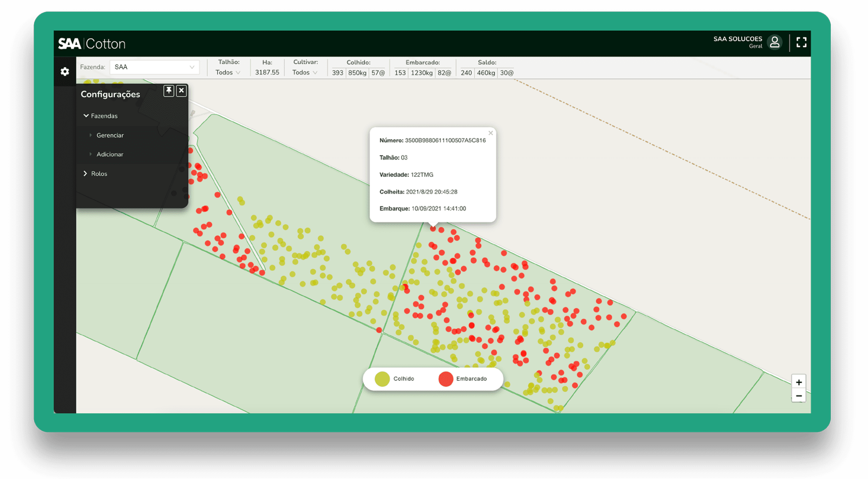The height and width of the screenshot is (479, 868).
Task: Click the settings gear icon in sidebar
Action: coord(65,71)
